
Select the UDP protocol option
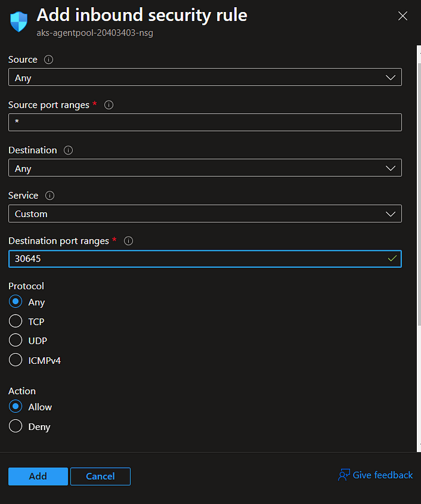16,340
